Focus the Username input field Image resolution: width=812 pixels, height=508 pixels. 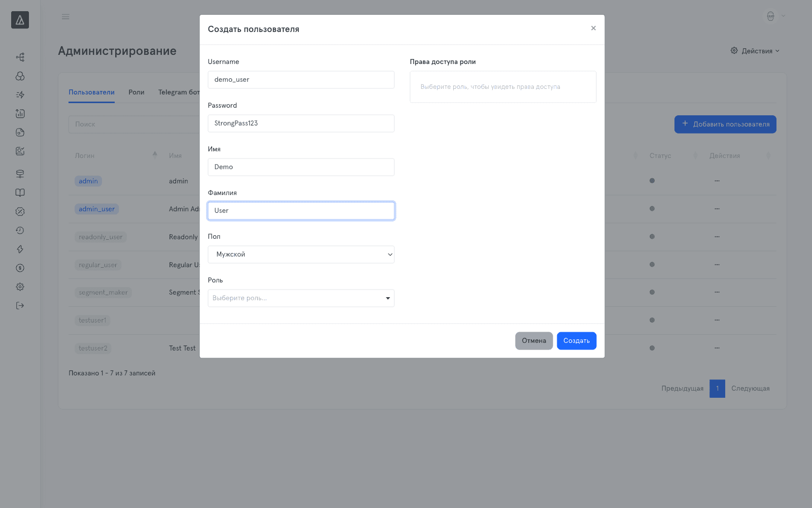(301, 80)
